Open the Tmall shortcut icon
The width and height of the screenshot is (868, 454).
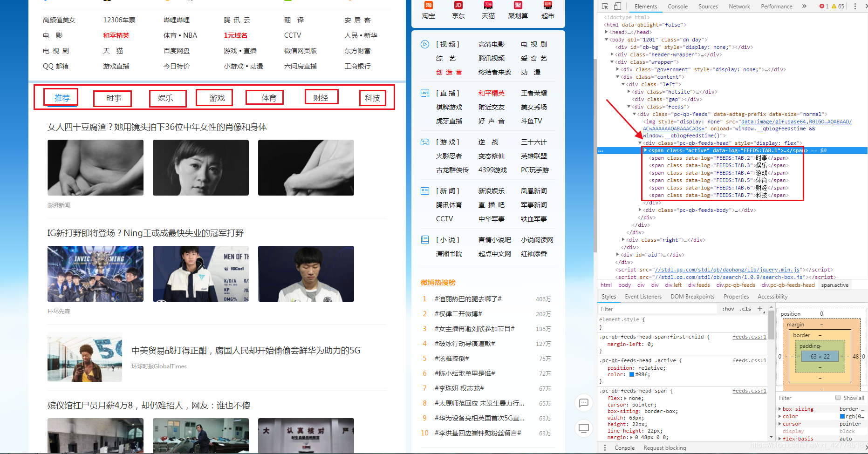point(488,5)
